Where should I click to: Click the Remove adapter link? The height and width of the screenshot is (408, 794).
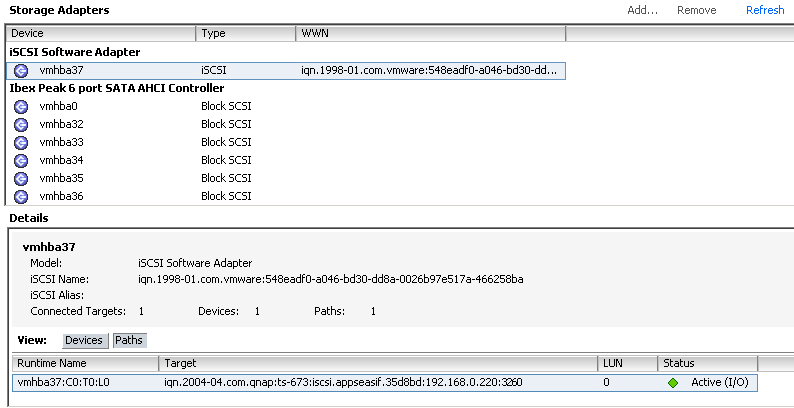click(x=696, y=10)
